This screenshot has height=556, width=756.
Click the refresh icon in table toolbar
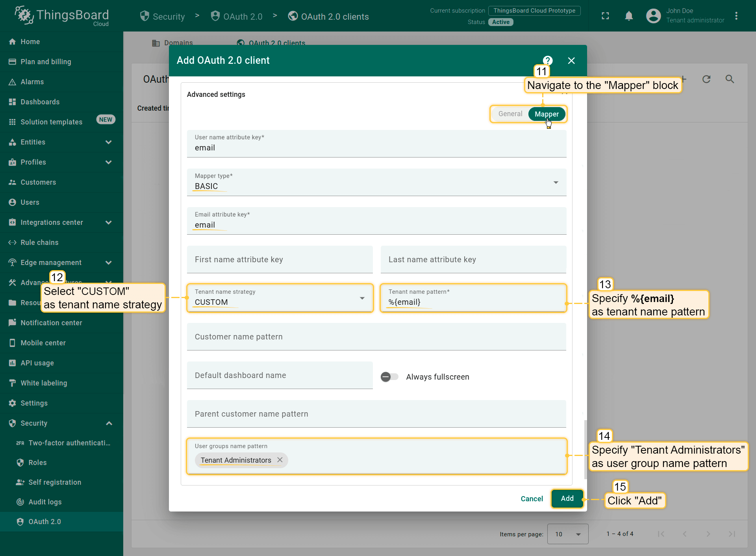tap(706, 79)
